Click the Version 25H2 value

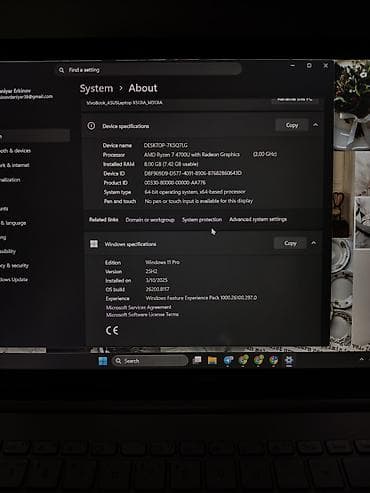coord(152,271)
